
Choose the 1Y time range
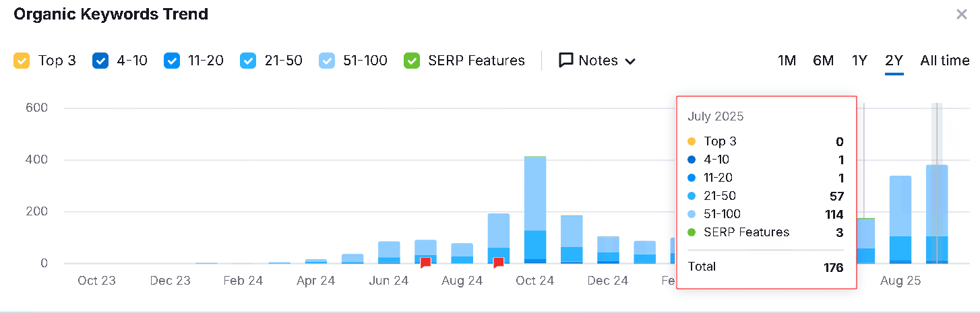point(859,61)
